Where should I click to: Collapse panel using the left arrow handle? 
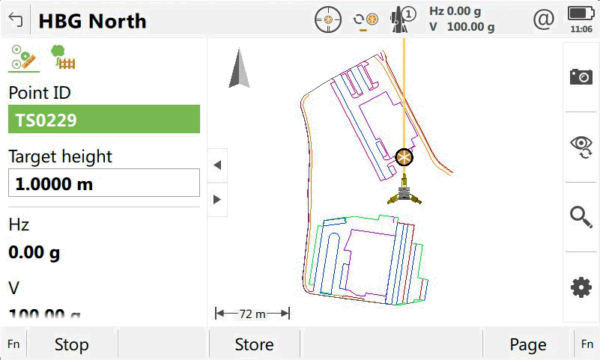217,165
